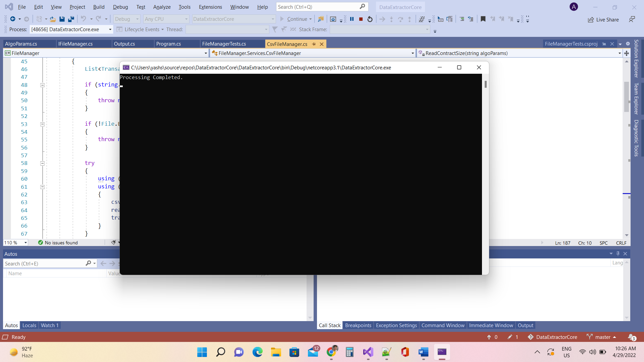Toggle auto-hide pin on Call Stack panel

point(618,254)
